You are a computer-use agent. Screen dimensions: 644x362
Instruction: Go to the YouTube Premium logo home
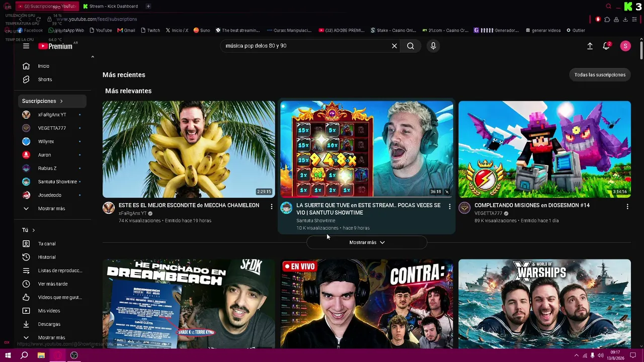click(55, 46)
